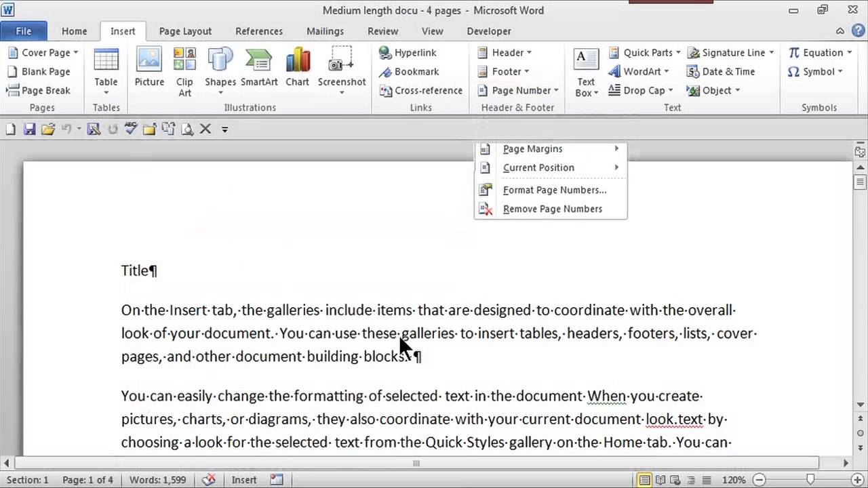Insert a Page Break
Screen dimensions: 868x488
[x=39, y=90]
